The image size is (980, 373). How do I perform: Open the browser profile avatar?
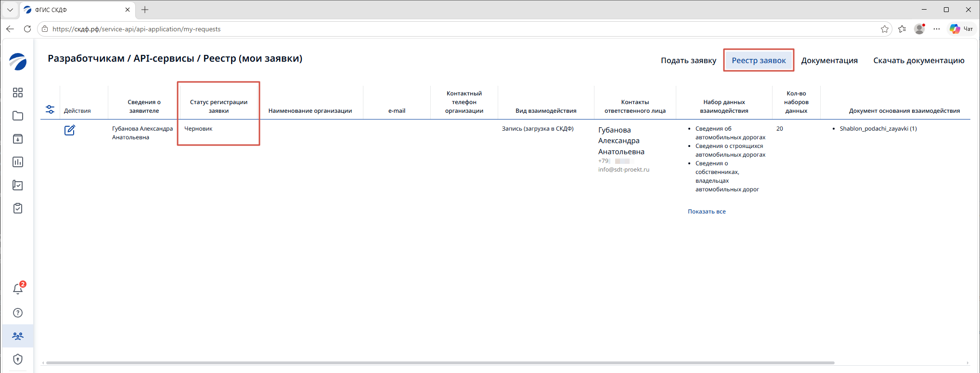click(x=919, y=29)
